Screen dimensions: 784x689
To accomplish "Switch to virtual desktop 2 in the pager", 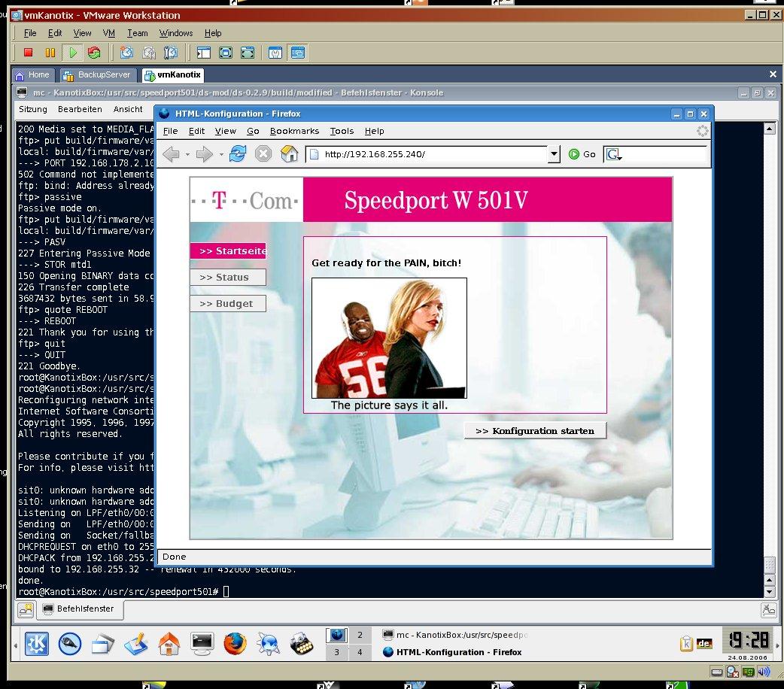I will pos(360,636).
